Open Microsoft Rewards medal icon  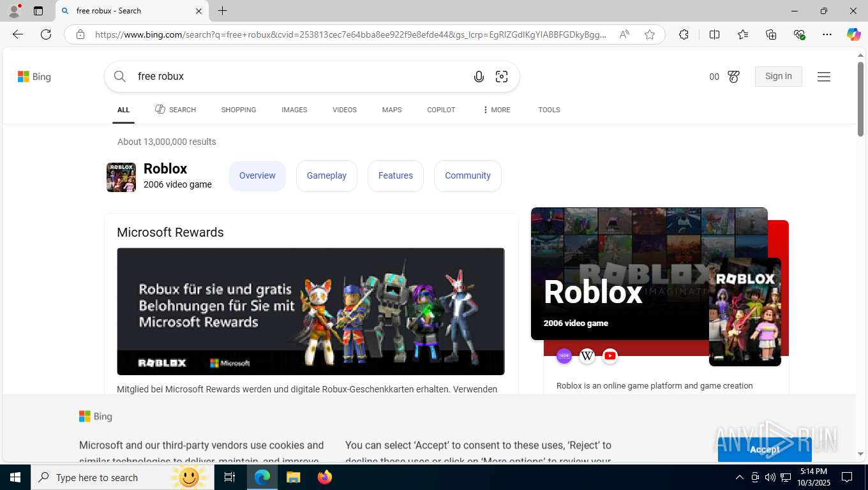733,77
